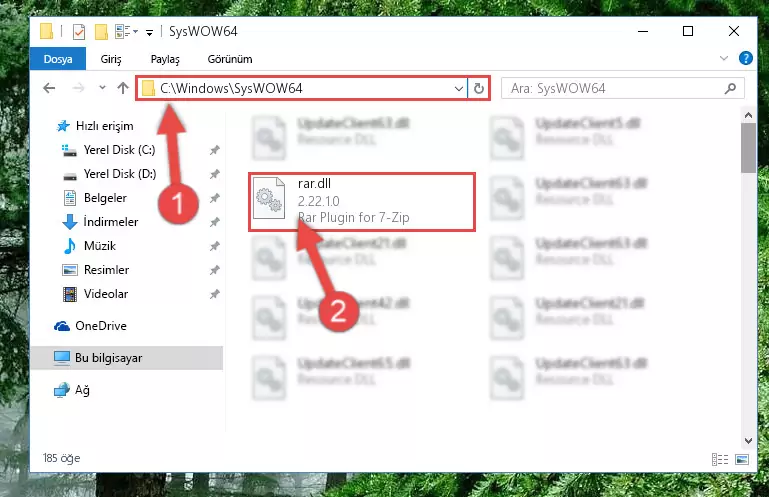Screen dimensions: 769x497
Task: Click the folder icon in address bar
Action: [x=148, y=89]
